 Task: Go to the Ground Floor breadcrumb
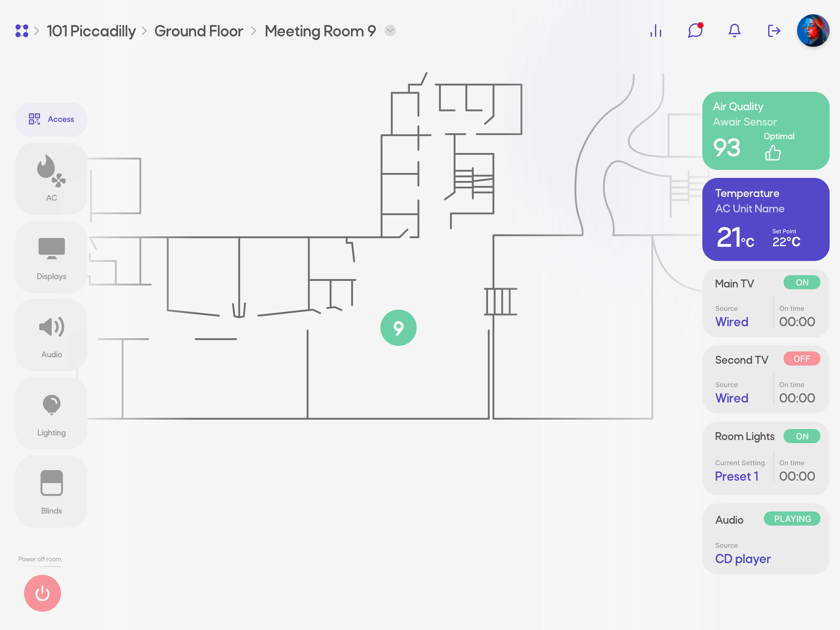pos(198,31)
